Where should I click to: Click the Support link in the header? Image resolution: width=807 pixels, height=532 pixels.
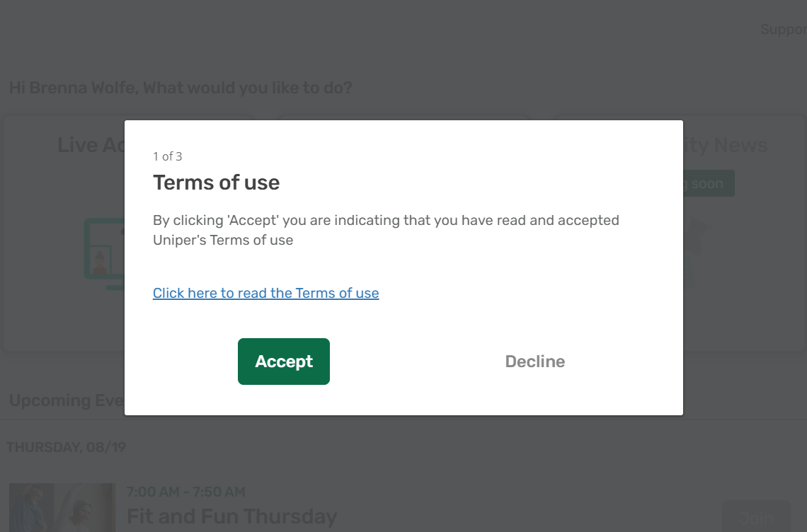pos(782,29)
